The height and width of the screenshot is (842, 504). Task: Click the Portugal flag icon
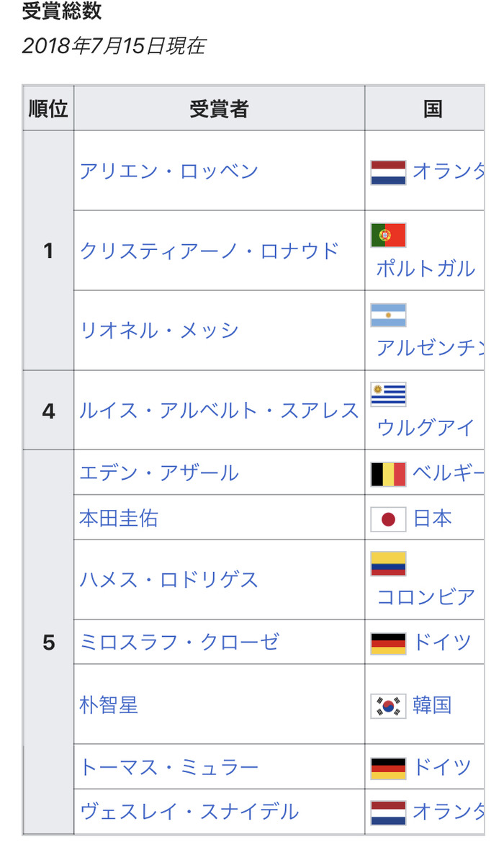pyautogui.click(x=388, y=236)
